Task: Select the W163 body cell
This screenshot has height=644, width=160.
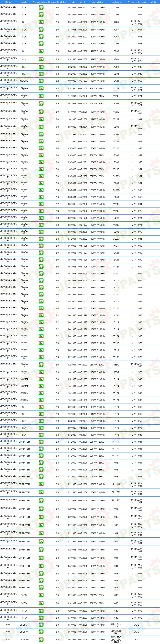Action: [x=116, y=357]
